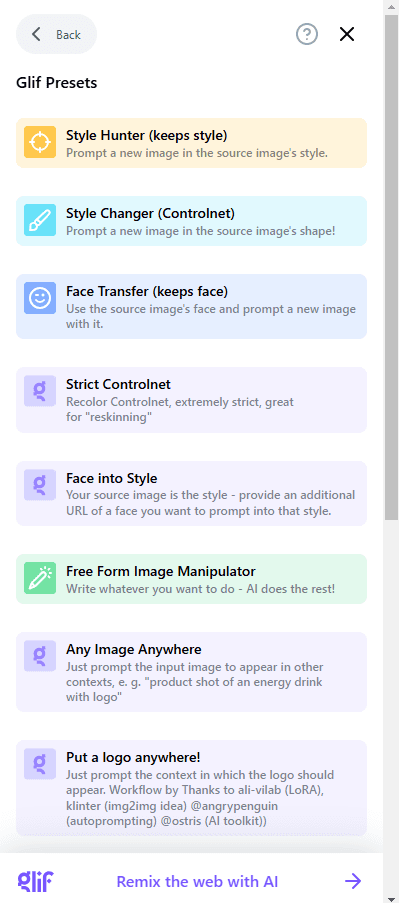The height and width of the screenshot is (903, 399).
Task: Close the Glif Presets panel
Action: pyautogui.click(x=347, y=35)
